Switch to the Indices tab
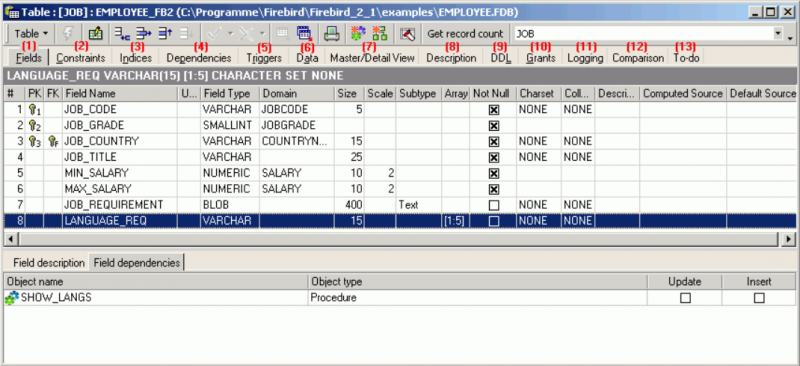 pyautogui.click(x=135, y=58)
